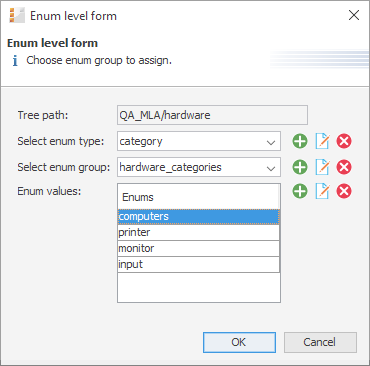
Task: Delete the category enum type
Action: (x=344, y=141)
